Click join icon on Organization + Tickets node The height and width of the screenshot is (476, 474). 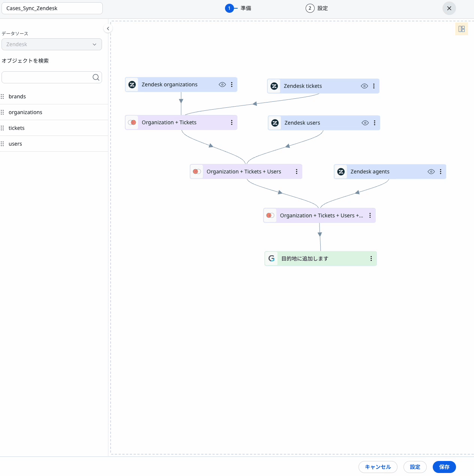pyautogui.click(x=132, y=122)
